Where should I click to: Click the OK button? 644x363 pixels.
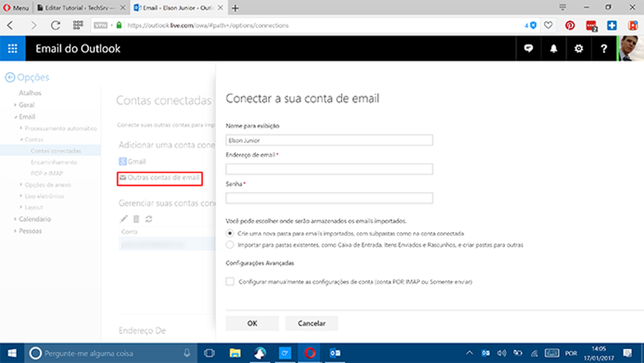click(252, 324)
